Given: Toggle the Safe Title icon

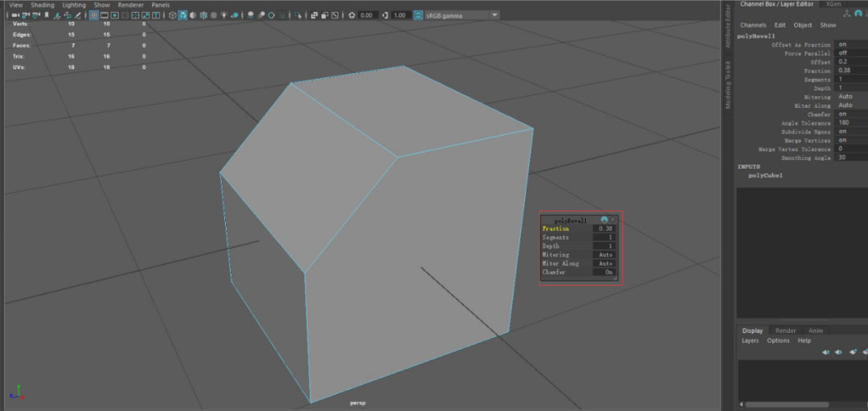Looking at the screenshot, I should [x=156, y=15].
